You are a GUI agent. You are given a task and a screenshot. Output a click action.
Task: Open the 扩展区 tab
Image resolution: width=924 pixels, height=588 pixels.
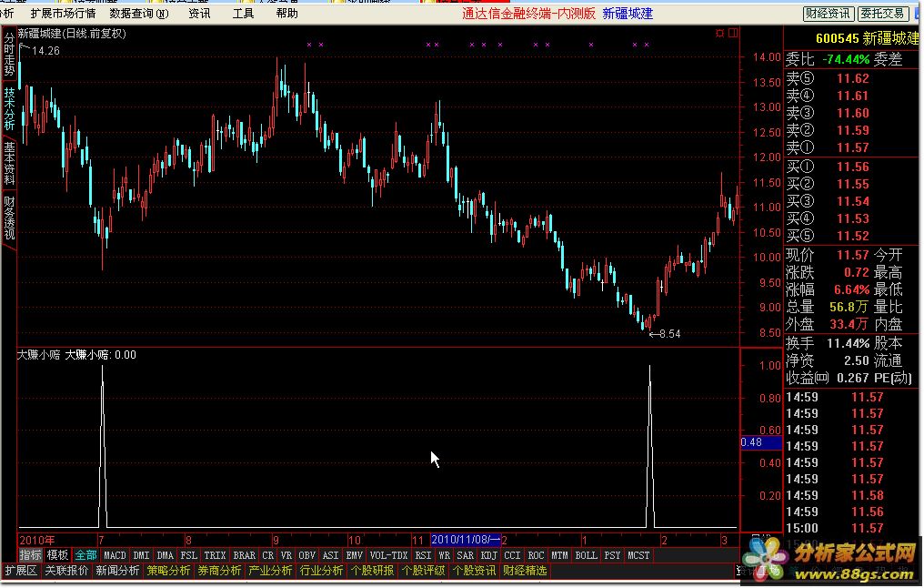(x=21, y=571)
